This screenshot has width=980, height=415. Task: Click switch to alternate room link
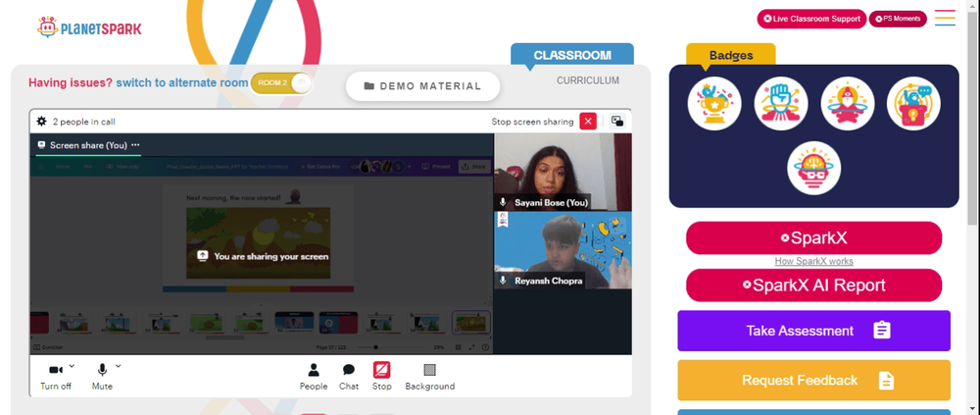point(182,82)
